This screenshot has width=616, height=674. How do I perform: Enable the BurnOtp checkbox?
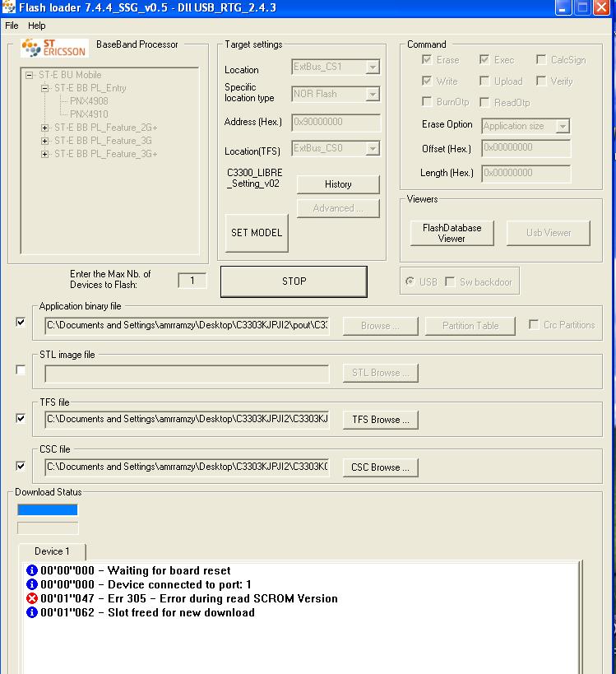(x=427, y=101)
